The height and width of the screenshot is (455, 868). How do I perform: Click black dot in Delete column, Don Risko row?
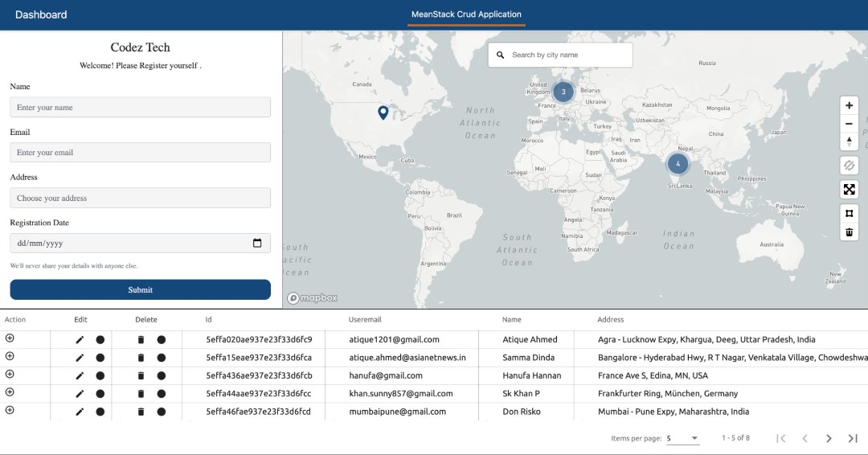(161, 412)
